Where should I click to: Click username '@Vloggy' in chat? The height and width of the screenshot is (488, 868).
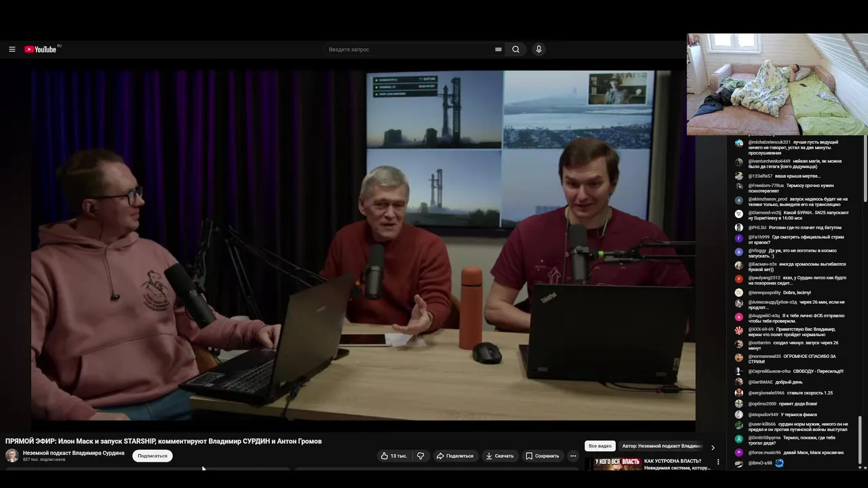point(757,251)
